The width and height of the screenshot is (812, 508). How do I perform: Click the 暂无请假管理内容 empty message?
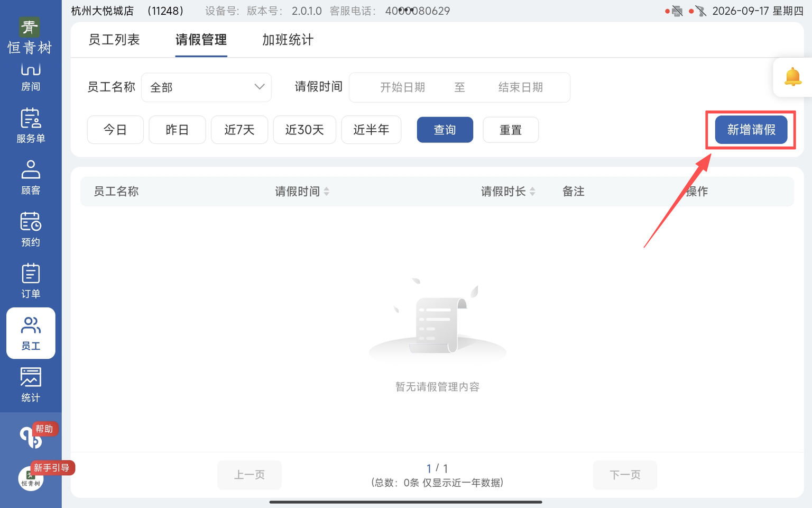(x=438, y=387)
